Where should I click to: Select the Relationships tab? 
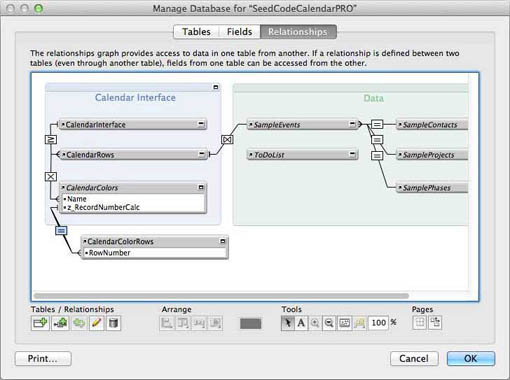click(298, 32)
